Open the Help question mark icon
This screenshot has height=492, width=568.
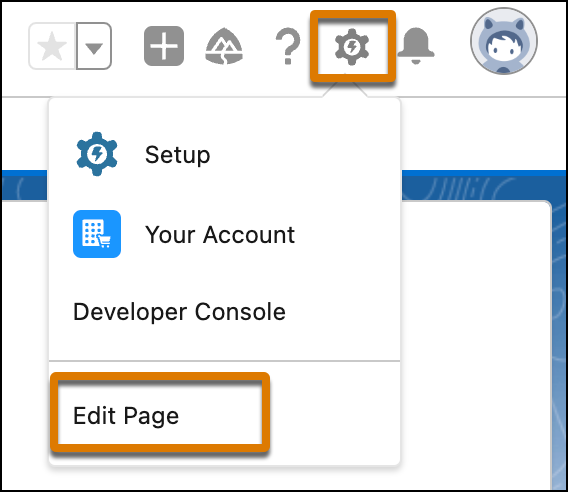coord(288,46)
